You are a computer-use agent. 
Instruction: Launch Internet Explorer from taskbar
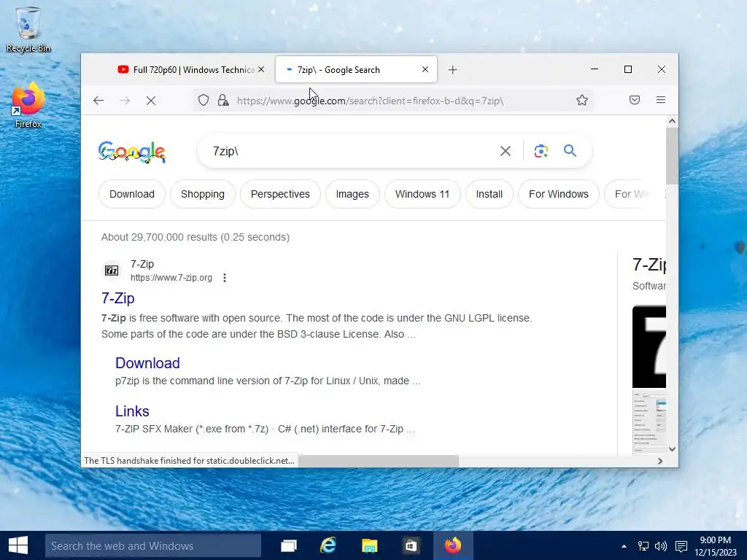coord(329,545)
